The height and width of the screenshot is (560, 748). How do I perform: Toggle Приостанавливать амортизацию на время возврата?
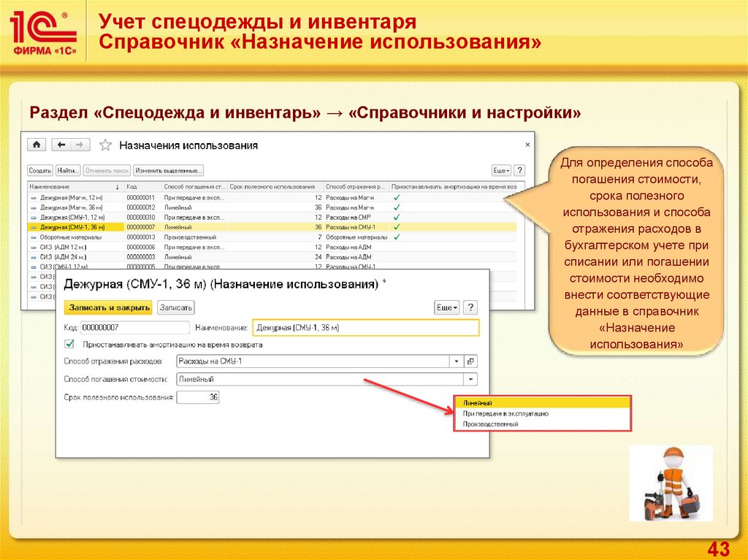click(x=69, y=344)
